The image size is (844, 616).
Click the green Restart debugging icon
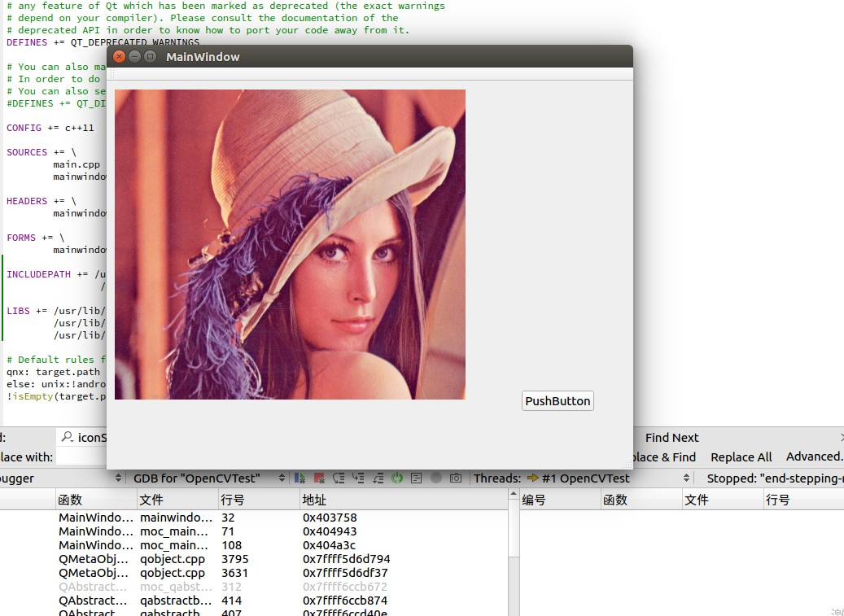point(397,478)
